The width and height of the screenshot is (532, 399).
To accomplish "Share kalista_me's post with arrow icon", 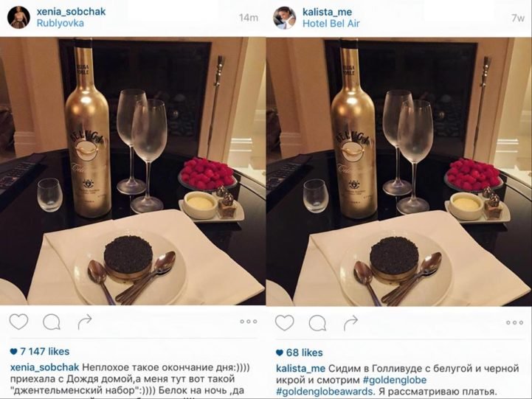I will (x=350, y=323).
